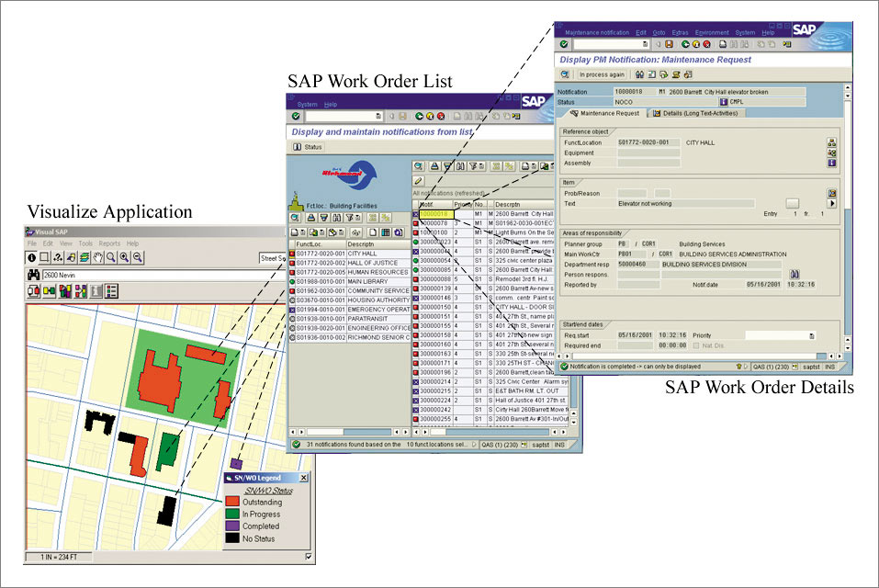
Task: Click the details magnifier icon above FunctLoc list
Action: pos(295,218)
